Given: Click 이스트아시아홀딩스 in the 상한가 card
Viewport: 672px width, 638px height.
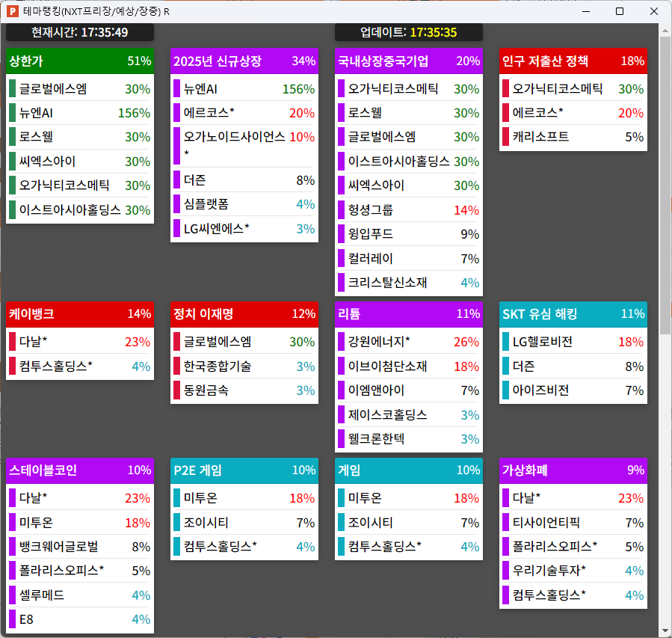Looking at the screenshot, I should [x=80, y=209].
